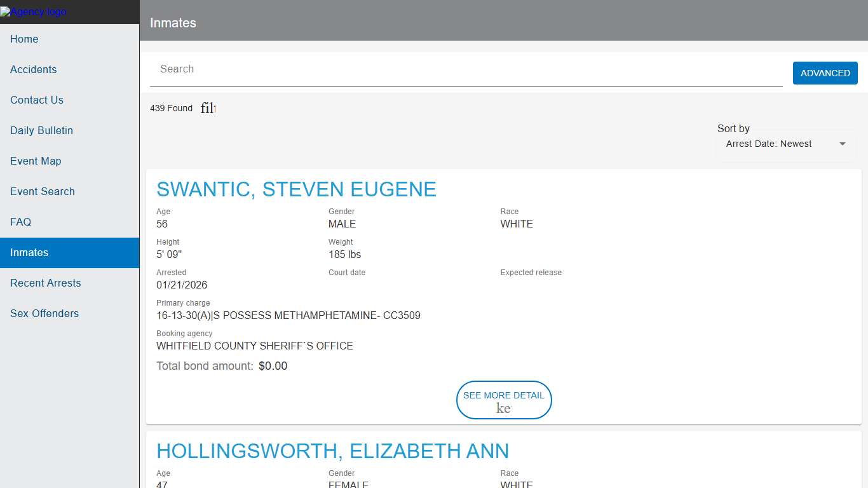
Task: Open the Daily Bulletin section
Action: (x=41, y=130)
